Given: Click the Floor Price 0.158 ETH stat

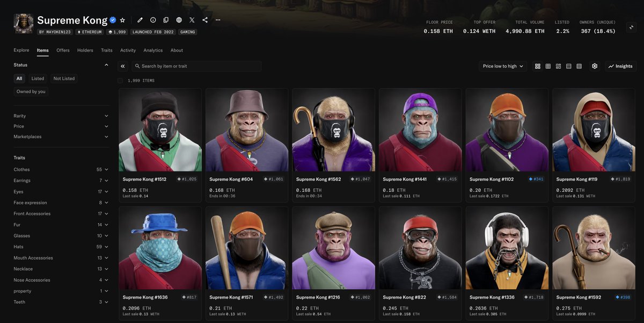Looking at the screenshot, I should pyautogui.click(x=438, y=27).
